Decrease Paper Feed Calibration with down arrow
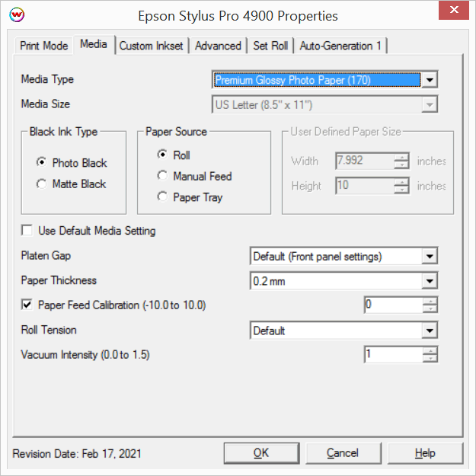The image size is (476, 476). [430, 309]
